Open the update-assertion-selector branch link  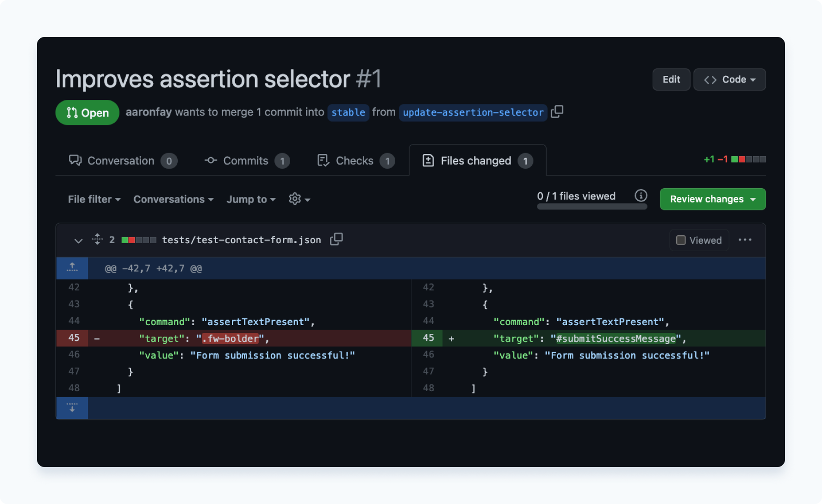tap(473, 112)
